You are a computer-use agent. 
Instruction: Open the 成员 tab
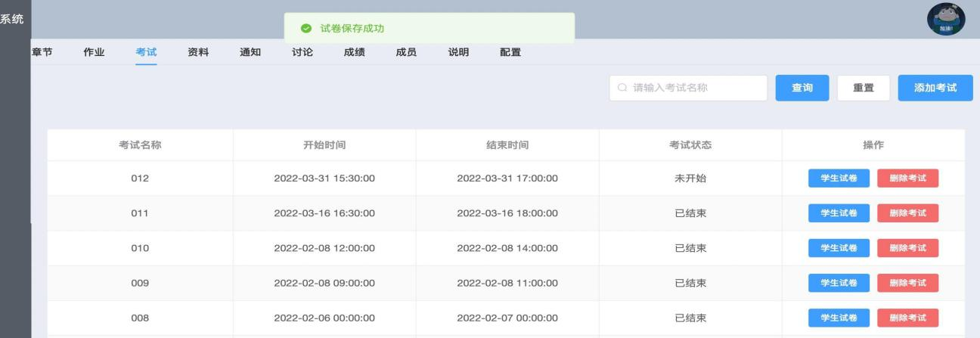(406, 51)
